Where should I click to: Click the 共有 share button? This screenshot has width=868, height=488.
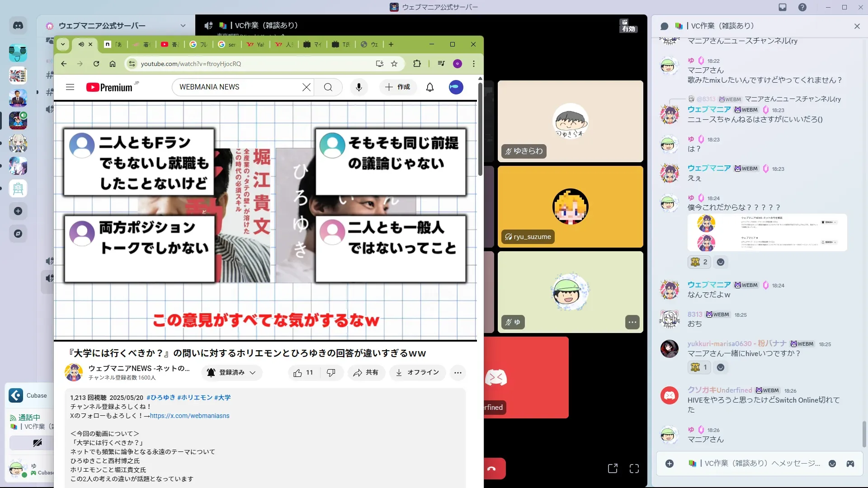pos(366,373)
